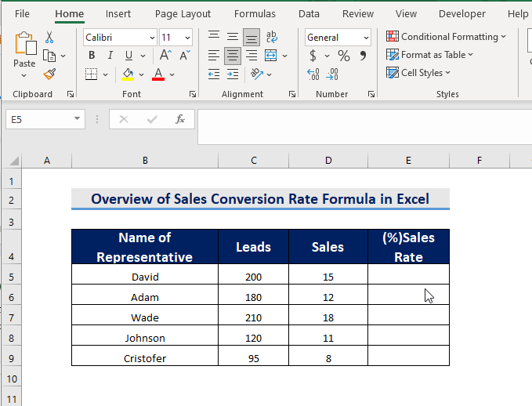Open the General number format dropdown
The width and height of the screenshot is (532, 406).
click(x=366, y=38)
